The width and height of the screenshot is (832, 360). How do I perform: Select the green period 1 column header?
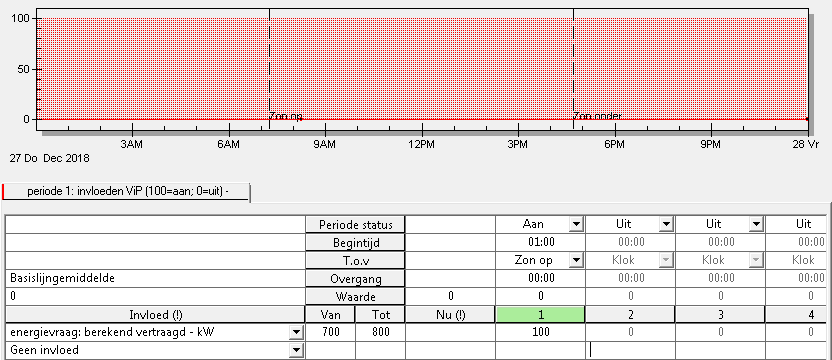pos(540,315)
